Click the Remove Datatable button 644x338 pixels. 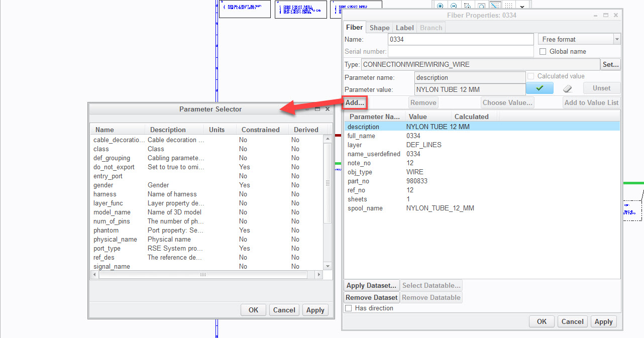431,297
